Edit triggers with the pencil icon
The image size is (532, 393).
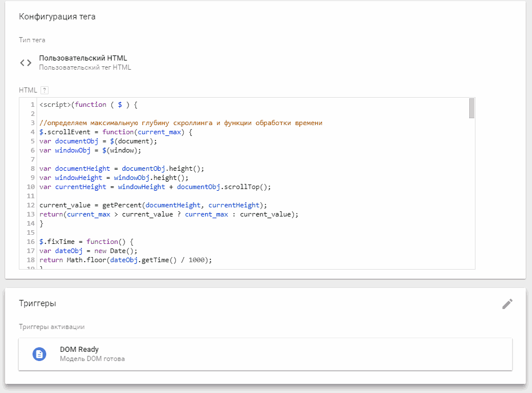coord(507,304)
